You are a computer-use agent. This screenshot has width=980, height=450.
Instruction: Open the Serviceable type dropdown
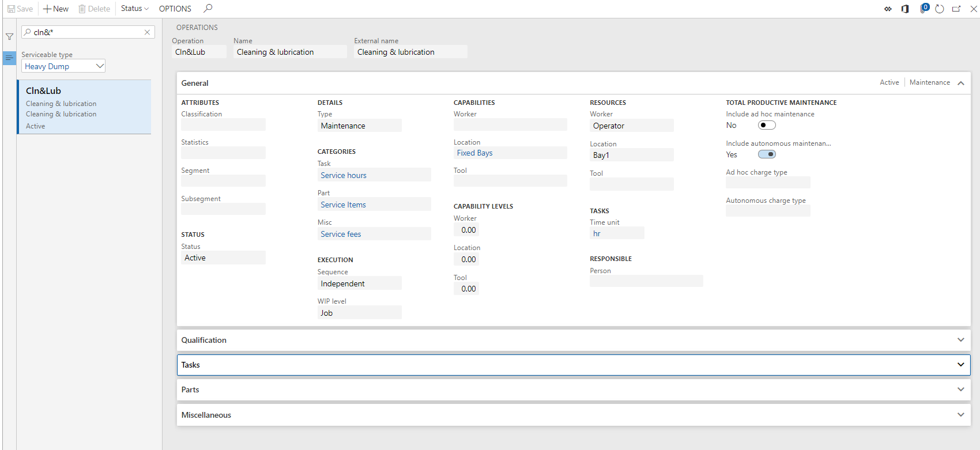(63, 66)
